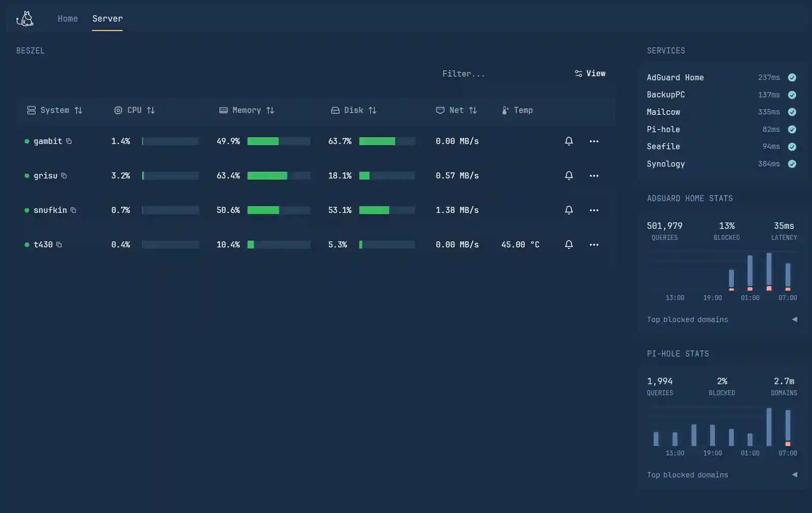Copy the gambit hostname icon

point(69,141)
